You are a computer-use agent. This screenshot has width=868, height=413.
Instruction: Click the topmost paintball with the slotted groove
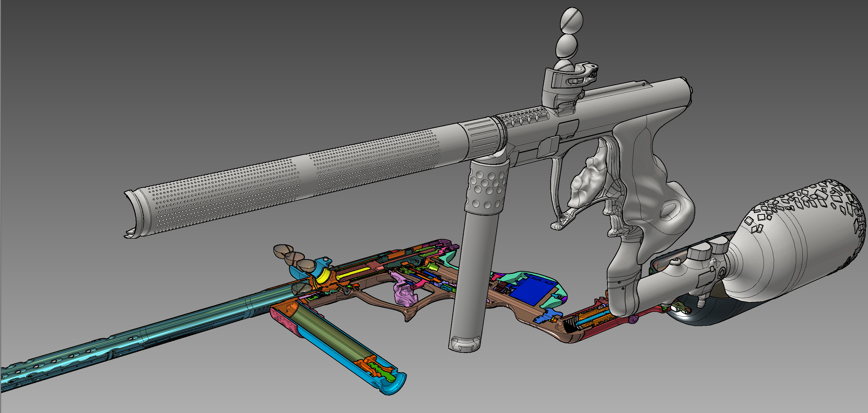[571, 21]
